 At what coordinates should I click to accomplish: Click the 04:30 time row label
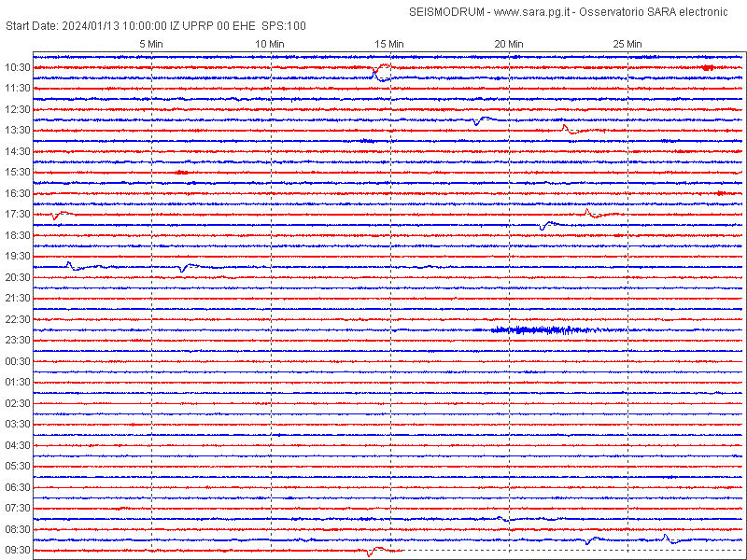(x=18, y=445)
